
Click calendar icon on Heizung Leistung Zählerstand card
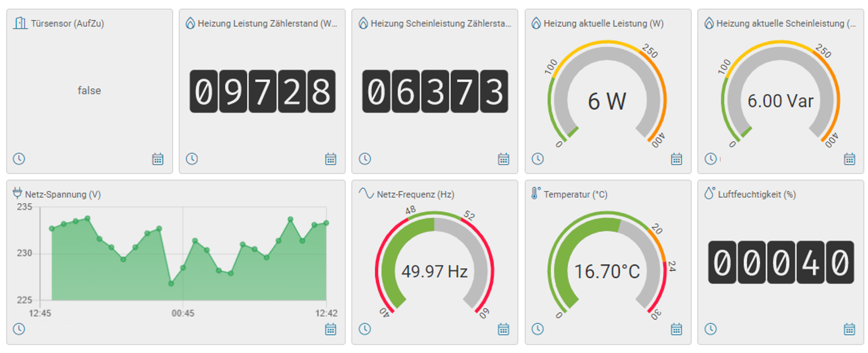point(331,159)
